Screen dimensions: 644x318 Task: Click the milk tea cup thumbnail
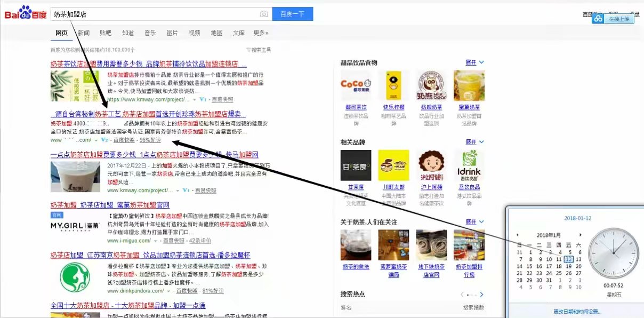tap(75, 177)
